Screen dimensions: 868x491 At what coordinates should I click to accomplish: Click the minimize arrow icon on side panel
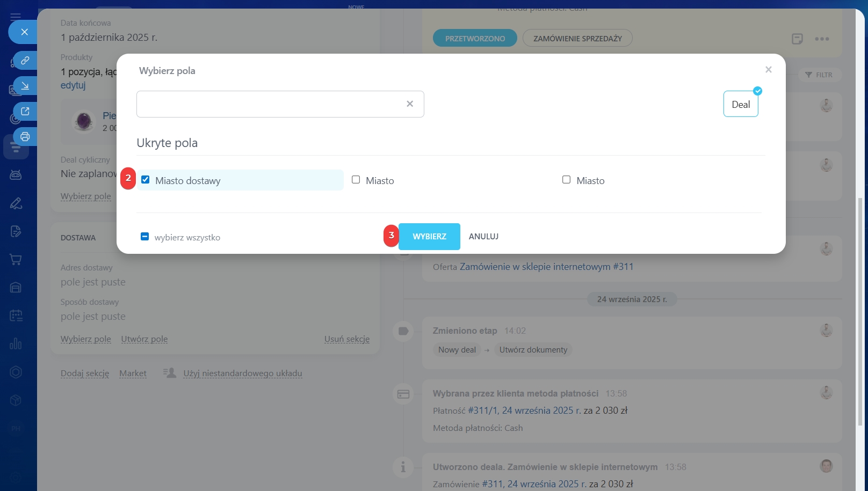pyautogui.click(x=25, y=86)
